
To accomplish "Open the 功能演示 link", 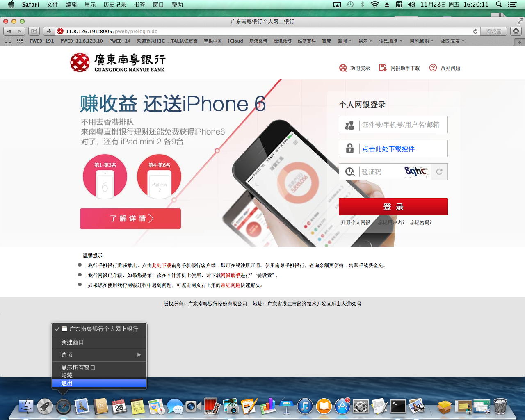I will point(355,68).
